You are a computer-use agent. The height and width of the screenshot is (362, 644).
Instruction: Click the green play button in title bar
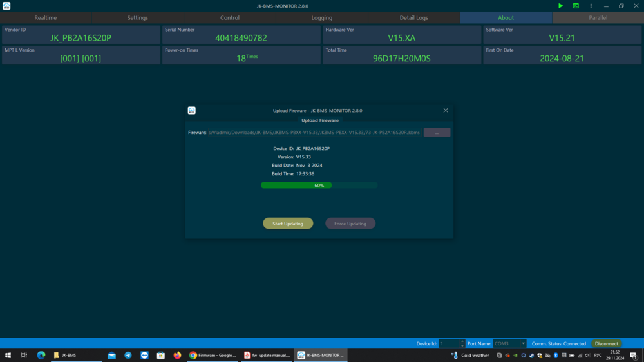pos(561,6)
